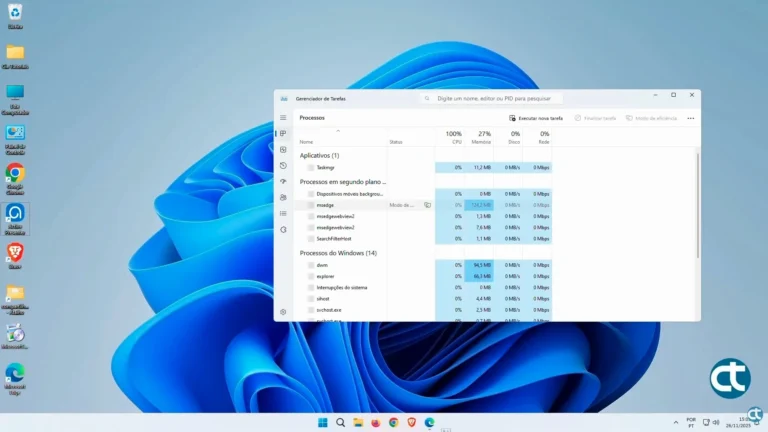This screenshot has width=768, height=432.
Task: Open Firefox from the taskbar
Action: [376, 423]
